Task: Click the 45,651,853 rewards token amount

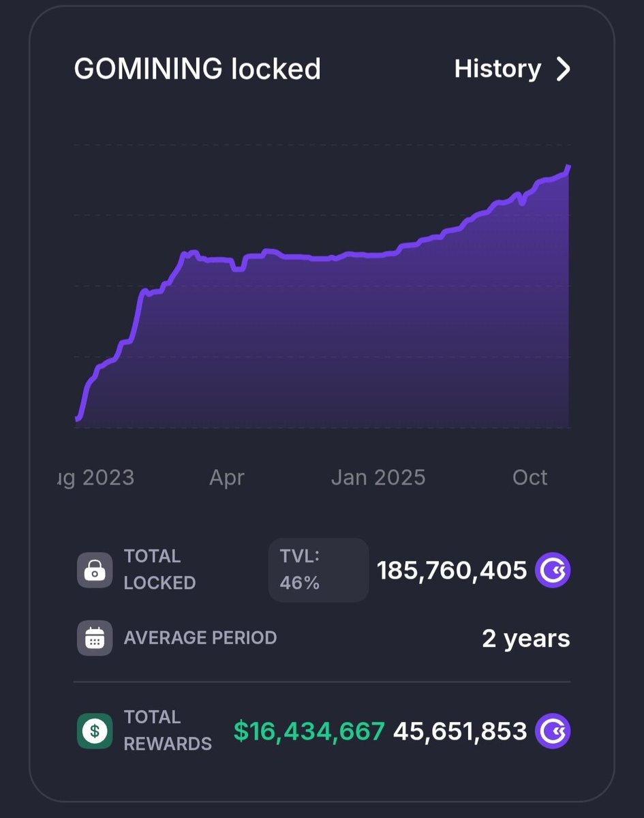Action: [x=460, y=731]
